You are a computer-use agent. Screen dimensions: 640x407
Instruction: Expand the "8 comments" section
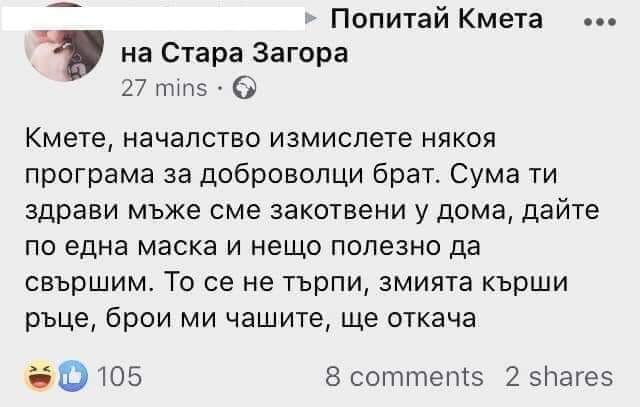404,376
